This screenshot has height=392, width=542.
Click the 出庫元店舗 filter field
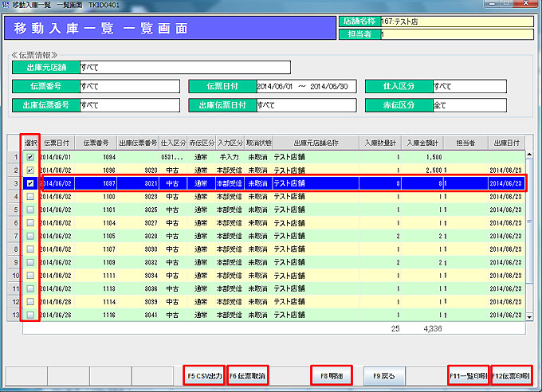click(x=183, y=68)
